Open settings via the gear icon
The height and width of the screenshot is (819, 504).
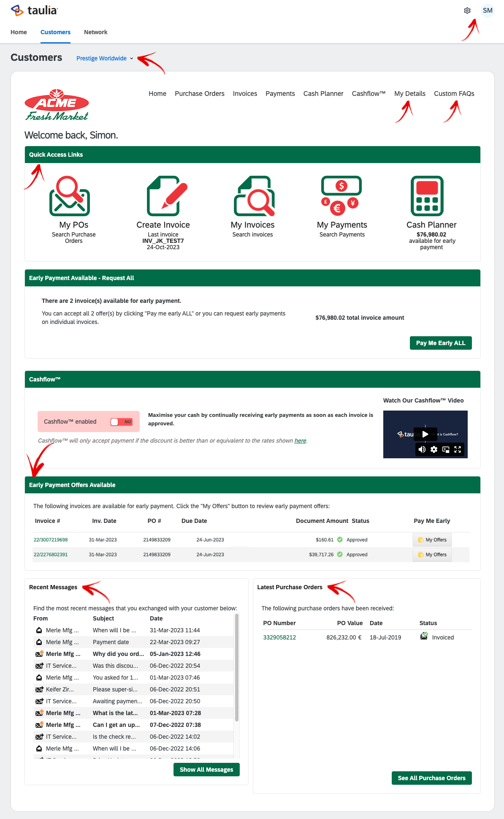point(467,11)
